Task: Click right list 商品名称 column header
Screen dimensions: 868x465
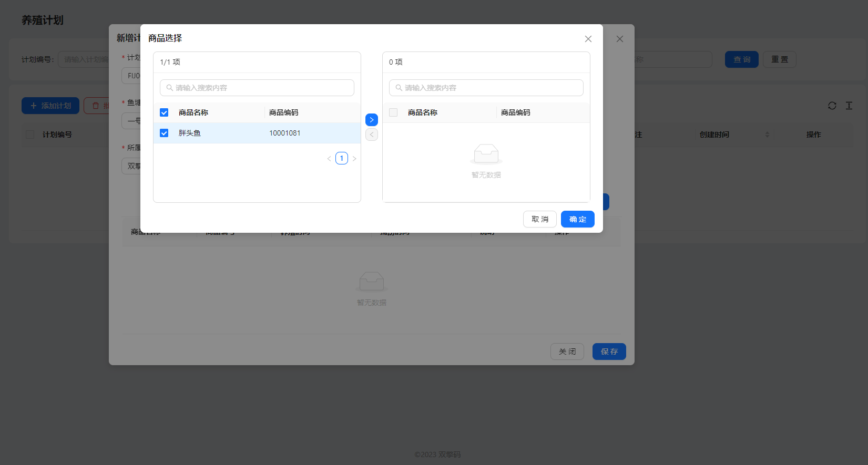Action: pos(423,112)
